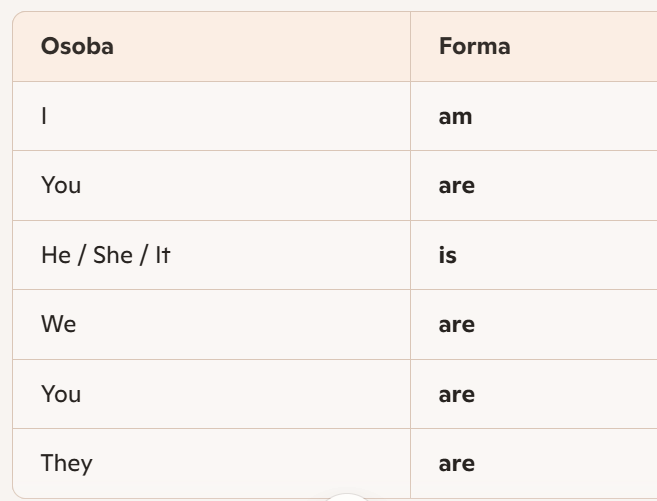This screenshot has height=501, width=657.
Task: Click the slash between She and It
Action: [144, 255]
